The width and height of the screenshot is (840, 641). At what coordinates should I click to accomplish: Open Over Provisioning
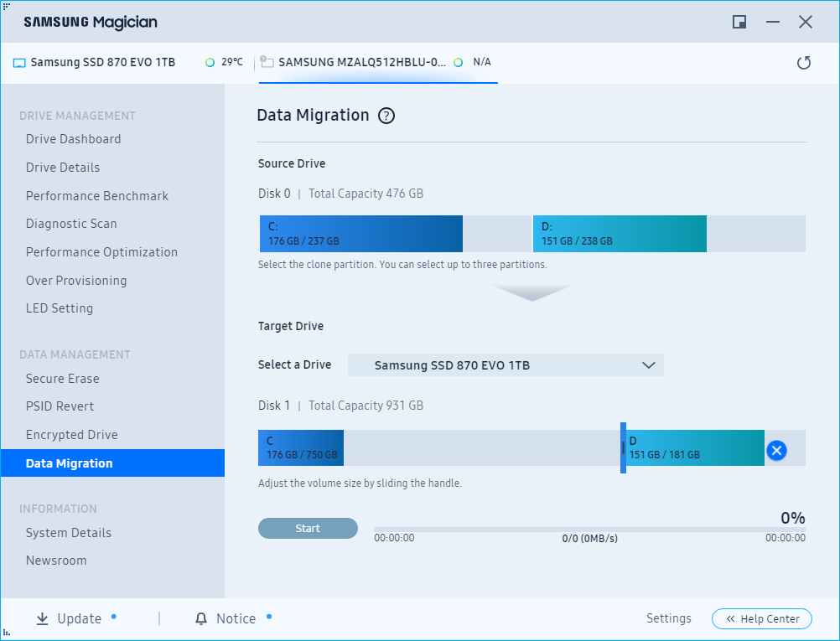[x=76, y=281]
